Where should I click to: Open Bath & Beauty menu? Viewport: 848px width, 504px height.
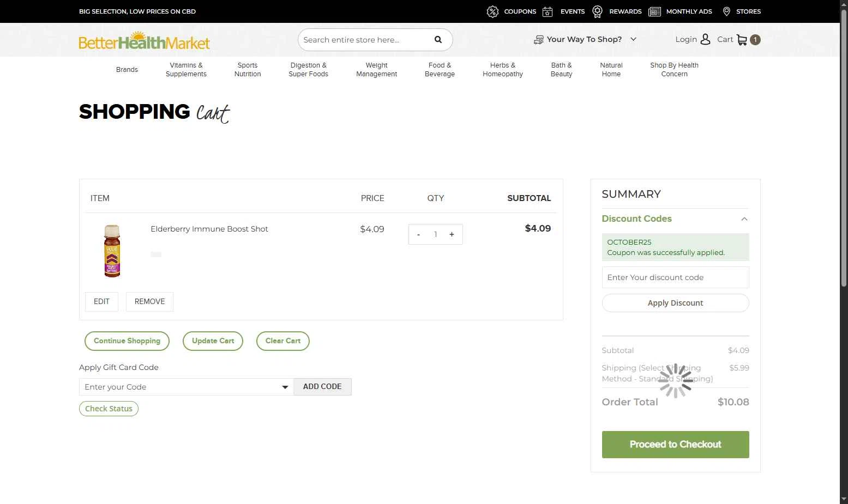click(561, 70)
